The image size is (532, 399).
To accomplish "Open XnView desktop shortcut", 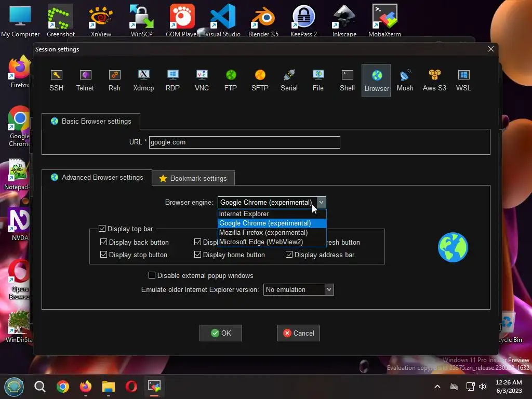I will pyautogui.click(x=101, y=20).
